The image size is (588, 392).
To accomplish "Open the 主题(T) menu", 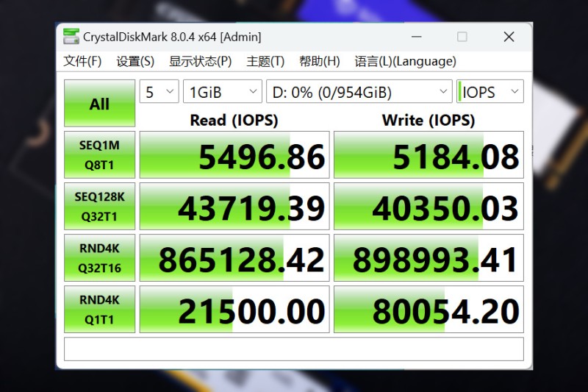I will [265, 61].
